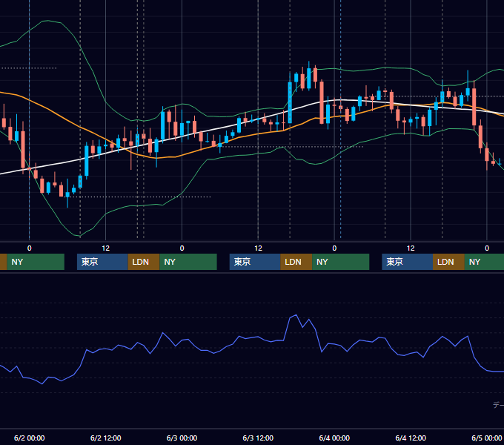504x445 pixels.
Task: Click the lower green Bollinger band trough on 6/2
Action: 80,237
